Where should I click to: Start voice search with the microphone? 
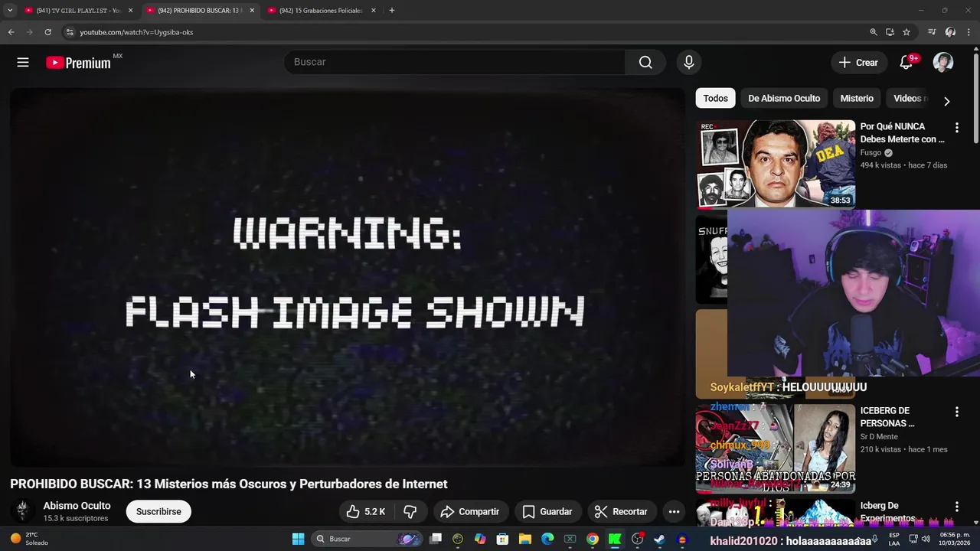(689, 62)
